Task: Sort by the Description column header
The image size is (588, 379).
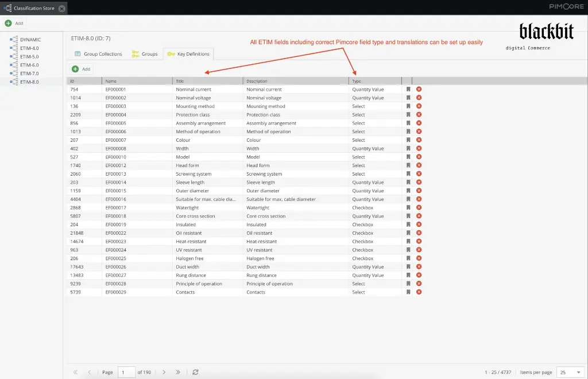Action: click(296, 81)
